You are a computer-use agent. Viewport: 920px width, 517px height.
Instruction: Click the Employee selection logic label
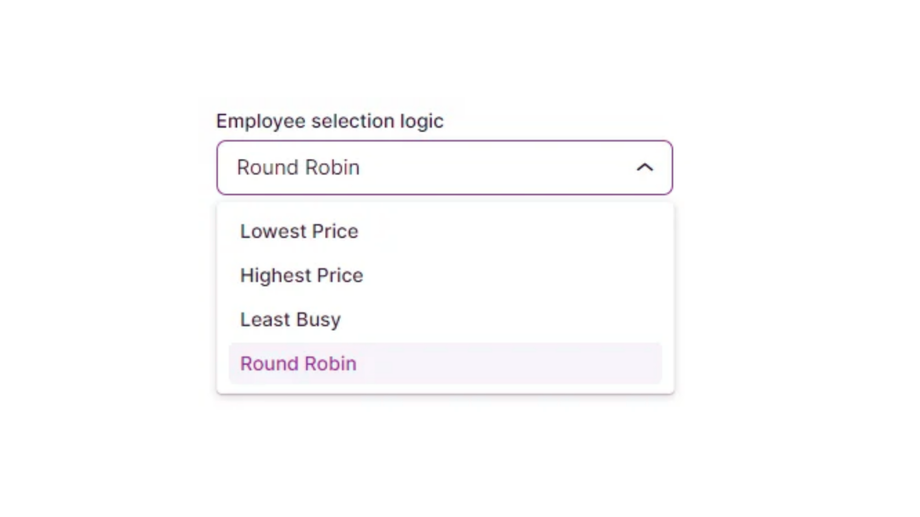point(330,121)
